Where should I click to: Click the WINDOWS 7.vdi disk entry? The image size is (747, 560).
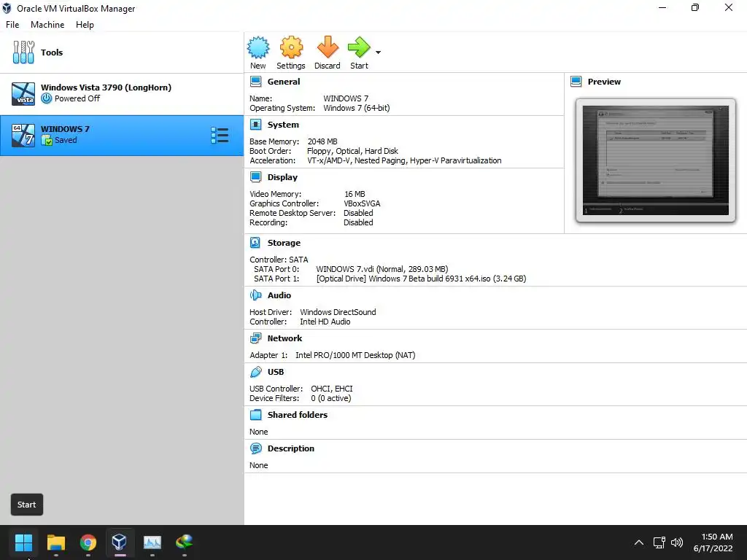[x=382, y=269]
